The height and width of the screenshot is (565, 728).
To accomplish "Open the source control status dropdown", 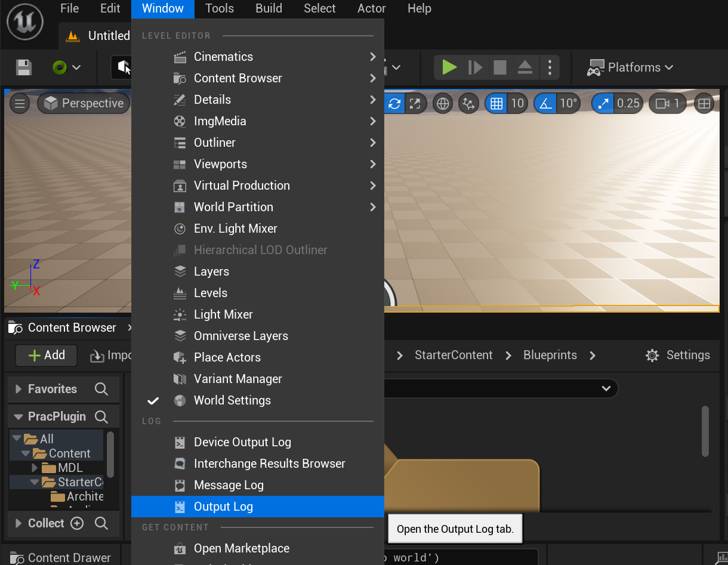I will tap(66, 67).
